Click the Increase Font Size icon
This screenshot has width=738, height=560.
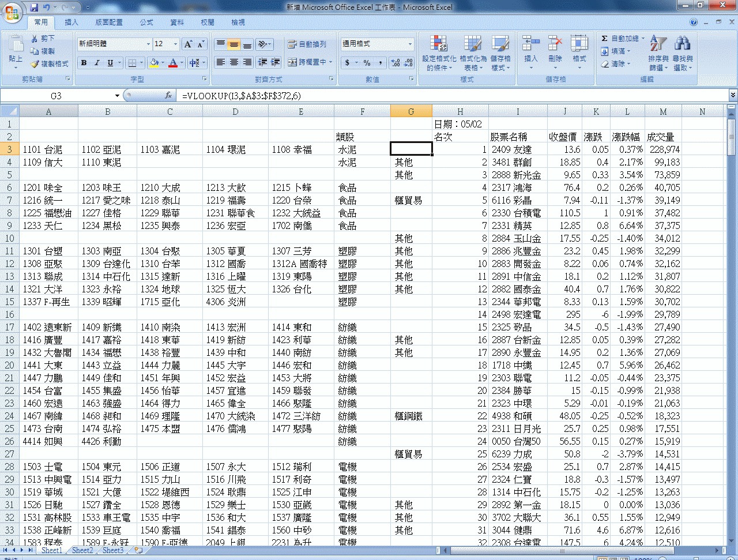tap(188, 44)
